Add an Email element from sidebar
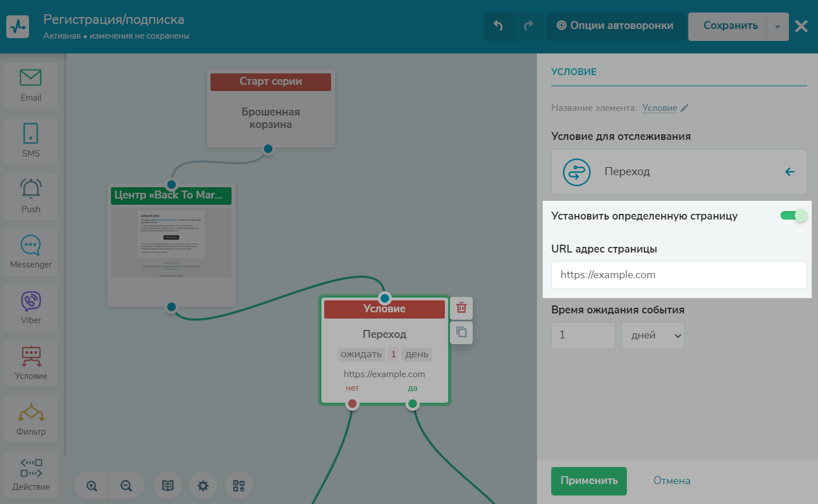 31,85
